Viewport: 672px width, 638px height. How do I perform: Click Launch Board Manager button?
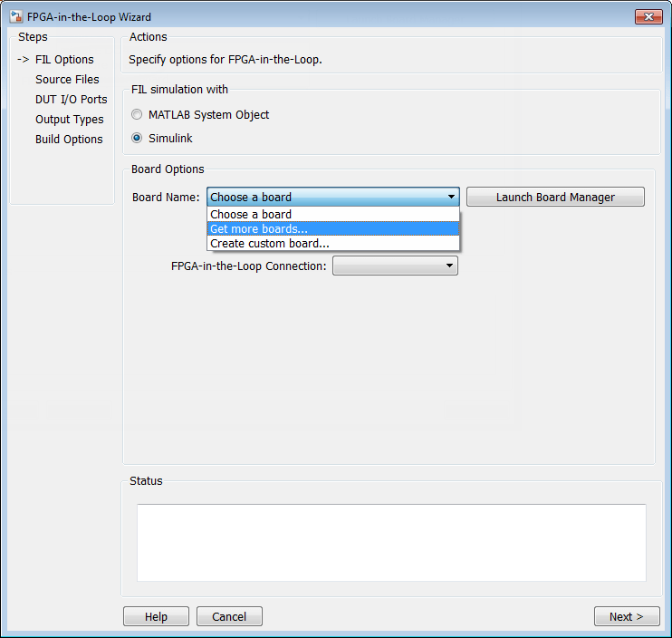click(555, 197)
